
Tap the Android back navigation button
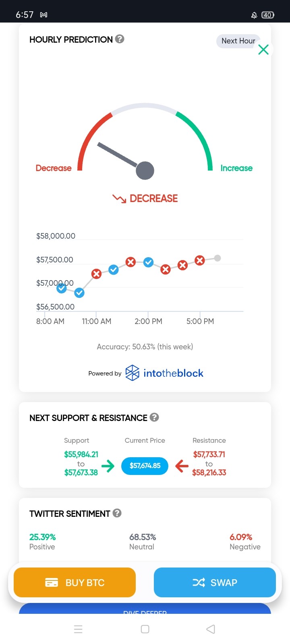(x=211, y=629)
